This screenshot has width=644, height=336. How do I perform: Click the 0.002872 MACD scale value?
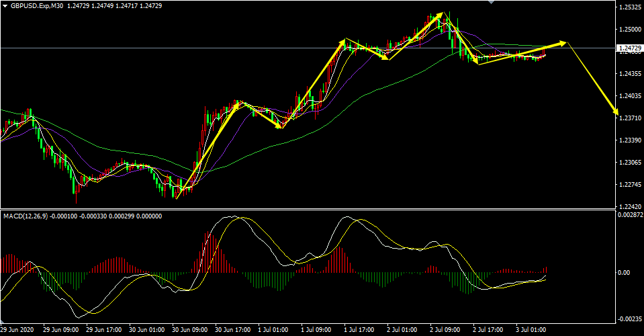[630, 215]
